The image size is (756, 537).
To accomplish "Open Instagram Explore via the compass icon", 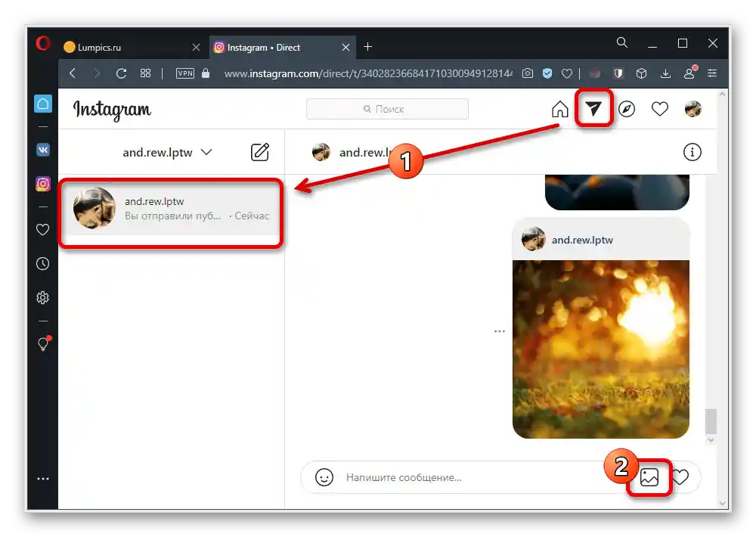I will (x=627, y=108).
